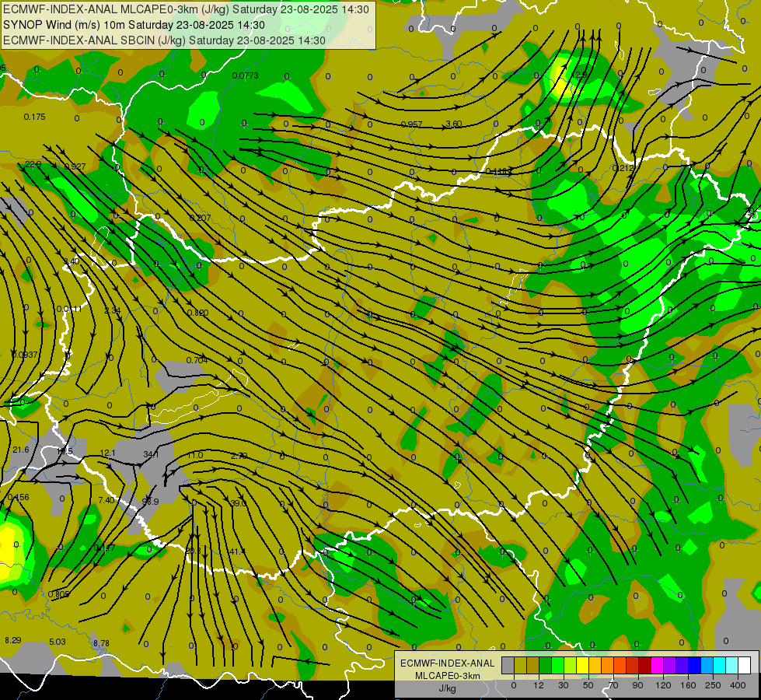761x700 pixels.
Task: Click the legend tick label '120'
Action: pos(663,685)
